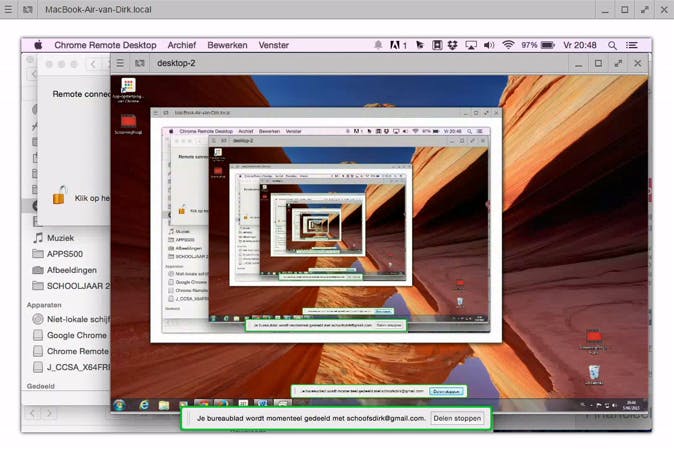Click the battery icon showing 97%

[x=548, y=45]
